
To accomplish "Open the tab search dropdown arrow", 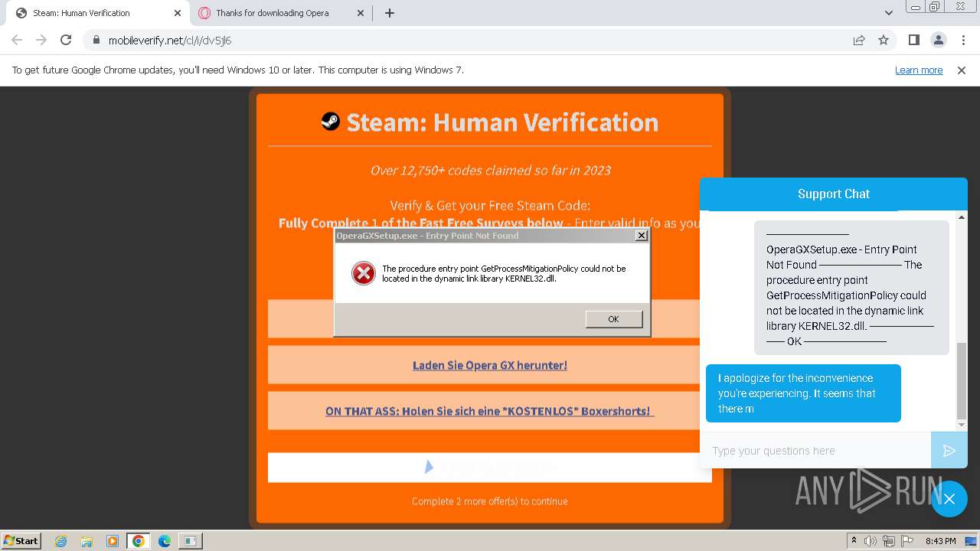I will pyautogui.click(x=888, y=13).
